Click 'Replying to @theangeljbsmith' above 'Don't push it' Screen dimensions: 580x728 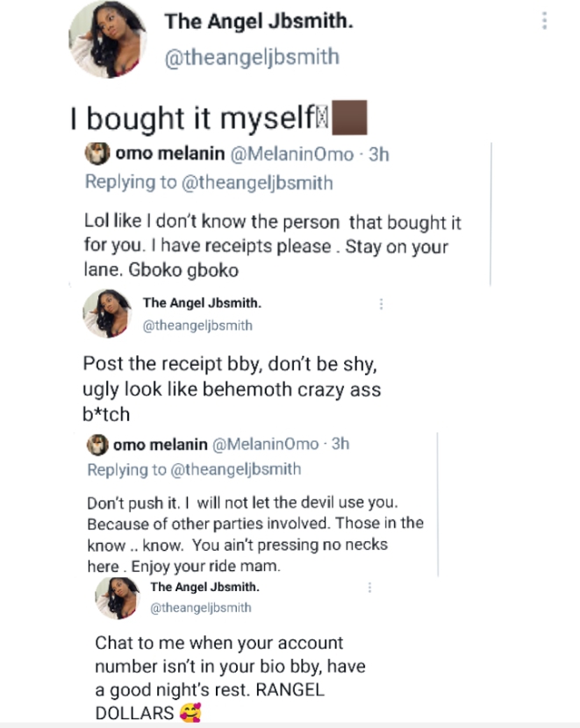[194, 469]
